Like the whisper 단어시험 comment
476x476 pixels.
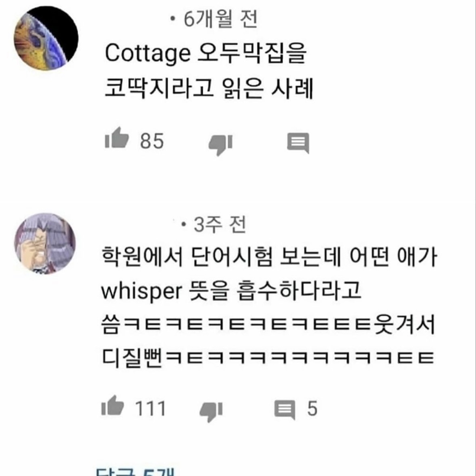coord(112,405)
